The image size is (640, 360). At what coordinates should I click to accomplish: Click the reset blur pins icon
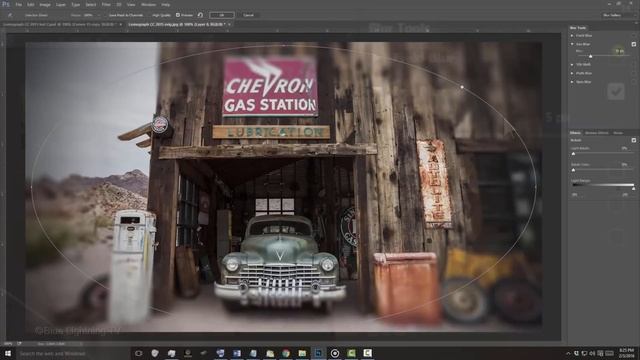pos(200,15)
